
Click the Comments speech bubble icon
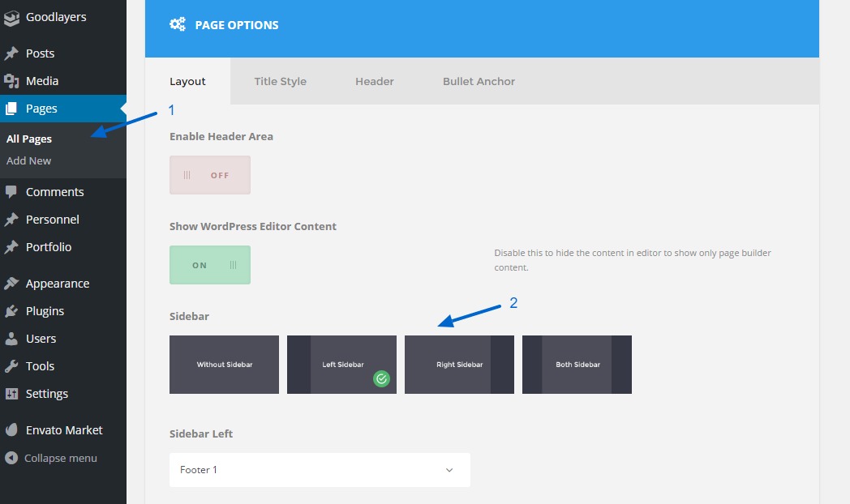(11, 192)
